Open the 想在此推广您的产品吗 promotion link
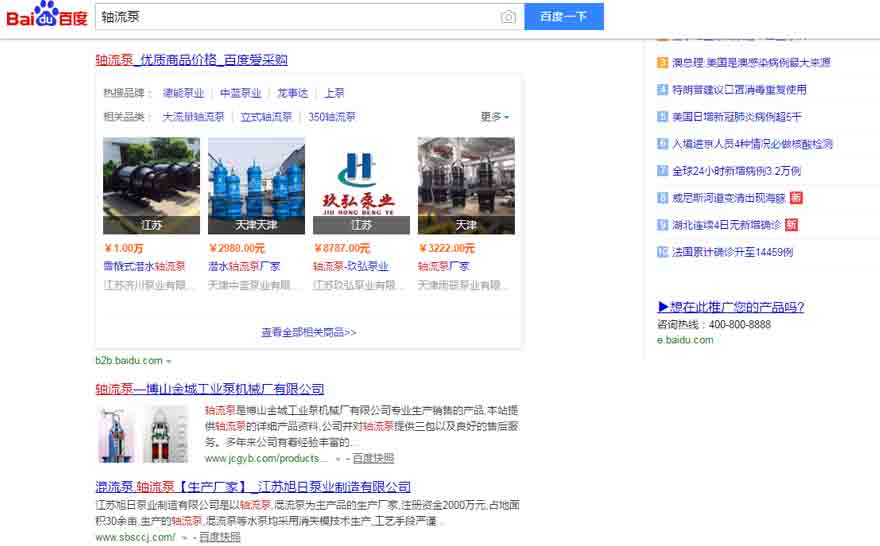Screen dimensions: 880x546 (730, 307)
